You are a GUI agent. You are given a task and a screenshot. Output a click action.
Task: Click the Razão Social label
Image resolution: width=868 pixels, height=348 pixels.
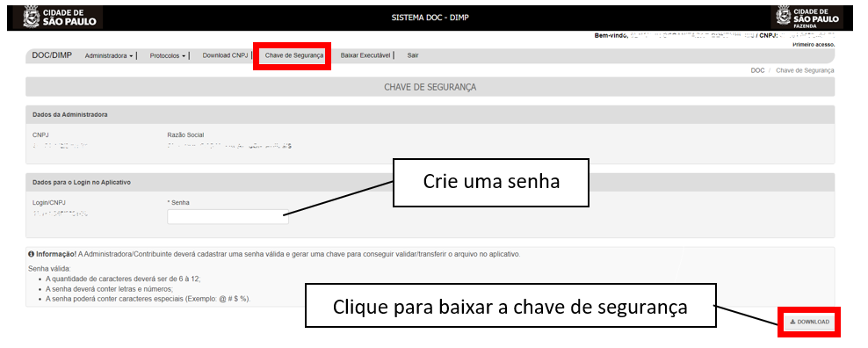pos(185,134)
